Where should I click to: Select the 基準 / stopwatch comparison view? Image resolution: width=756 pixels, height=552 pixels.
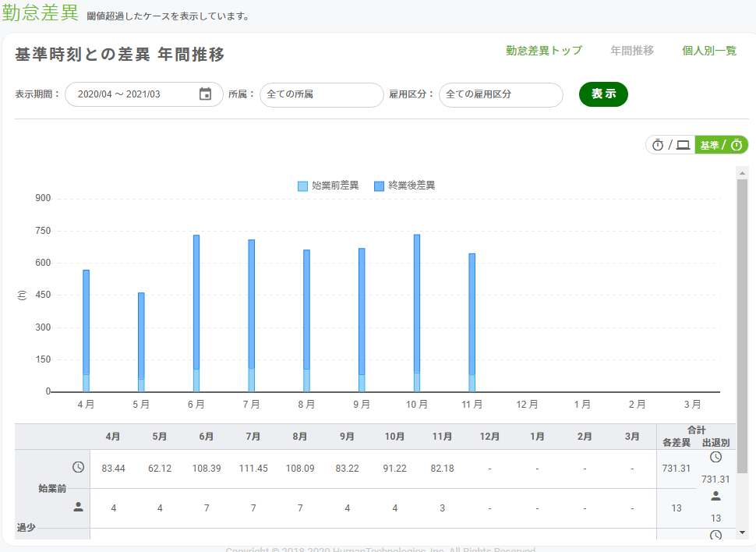point(721,145)
